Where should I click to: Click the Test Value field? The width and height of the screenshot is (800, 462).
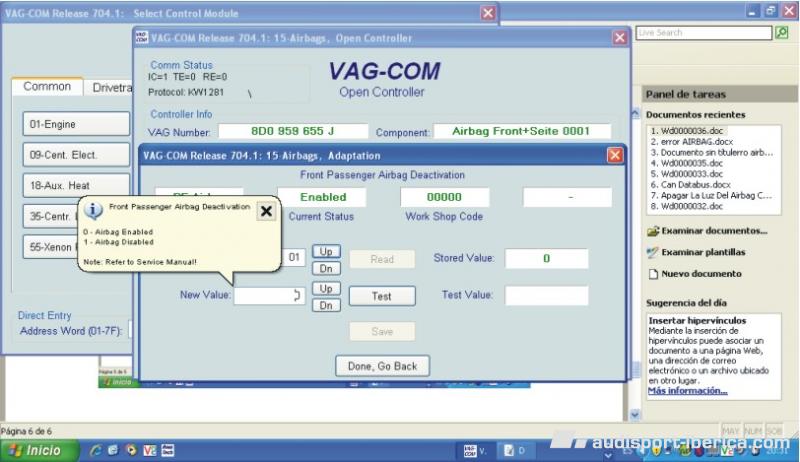coord(546,296)
